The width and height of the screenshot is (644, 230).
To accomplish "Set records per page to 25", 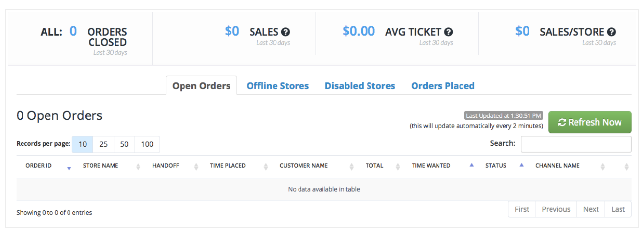I will 103,144.
